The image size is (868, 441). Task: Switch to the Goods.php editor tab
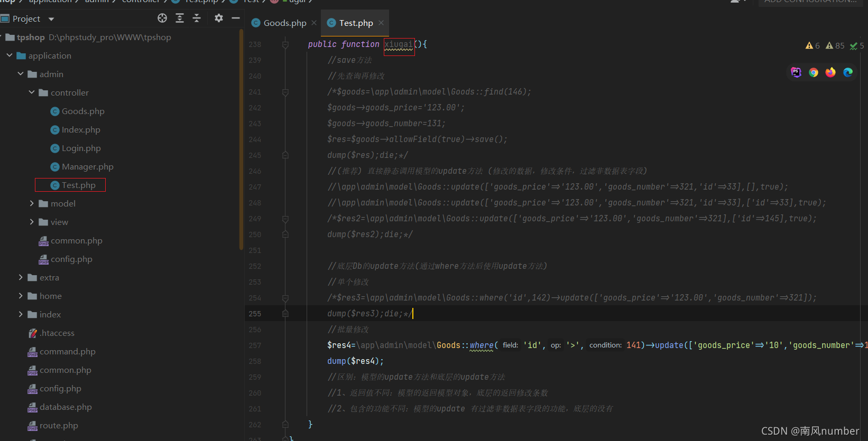coord(284,23)
